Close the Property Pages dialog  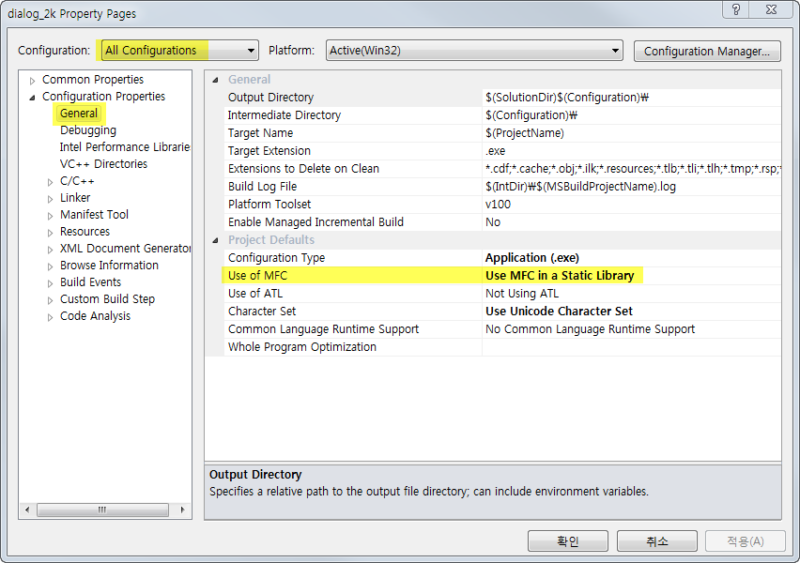771,9
